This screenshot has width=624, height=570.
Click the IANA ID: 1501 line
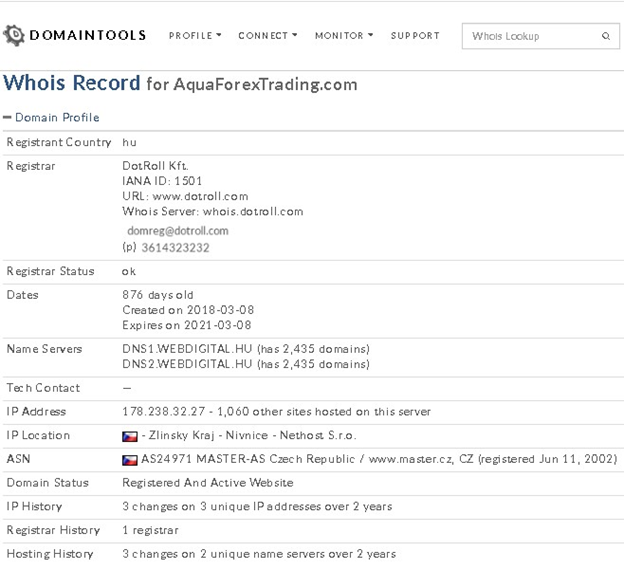click(162, 181)
